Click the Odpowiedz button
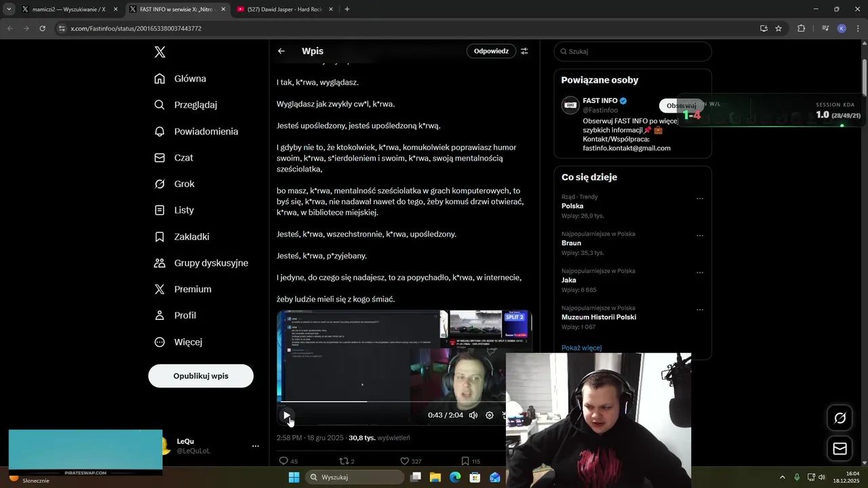The height and width of the screenshot is (488, 868). 491,51
